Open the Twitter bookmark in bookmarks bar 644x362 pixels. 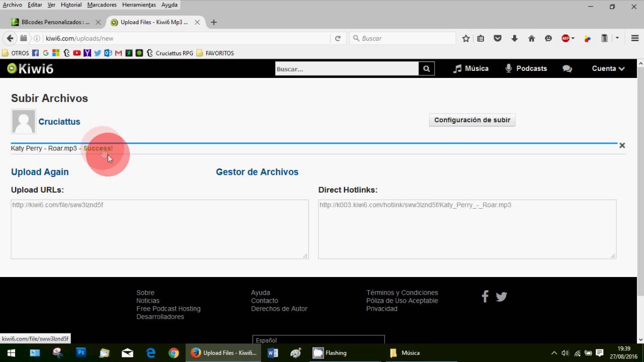point(98,53)
